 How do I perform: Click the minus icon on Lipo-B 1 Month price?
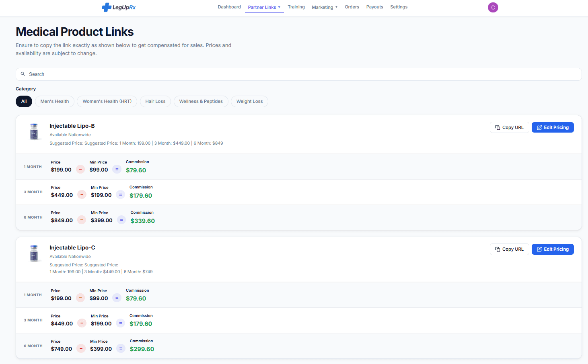point(80,169)
